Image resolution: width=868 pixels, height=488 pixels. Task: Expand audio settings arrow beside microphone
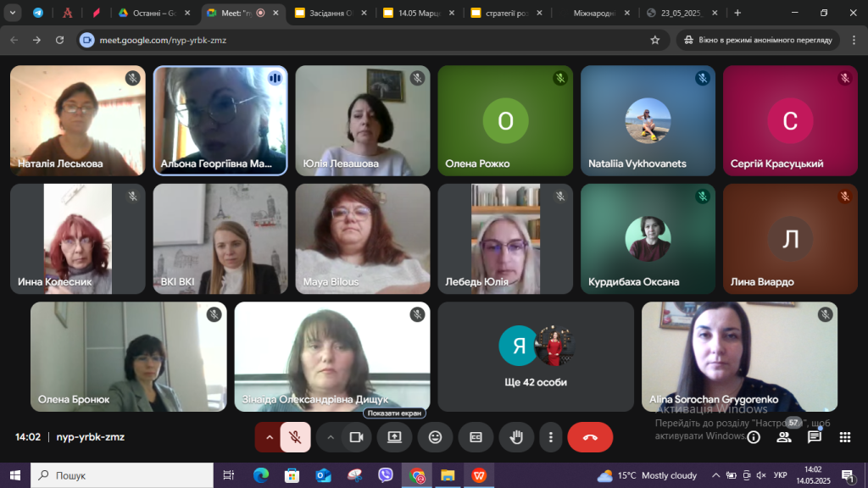(270, 437)
